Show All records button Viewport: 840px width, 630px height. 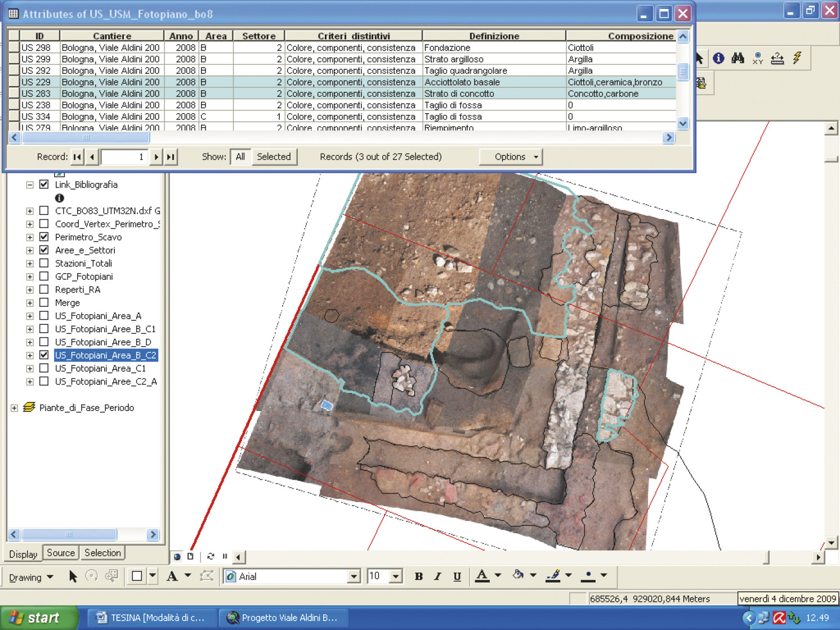(240, 157)
